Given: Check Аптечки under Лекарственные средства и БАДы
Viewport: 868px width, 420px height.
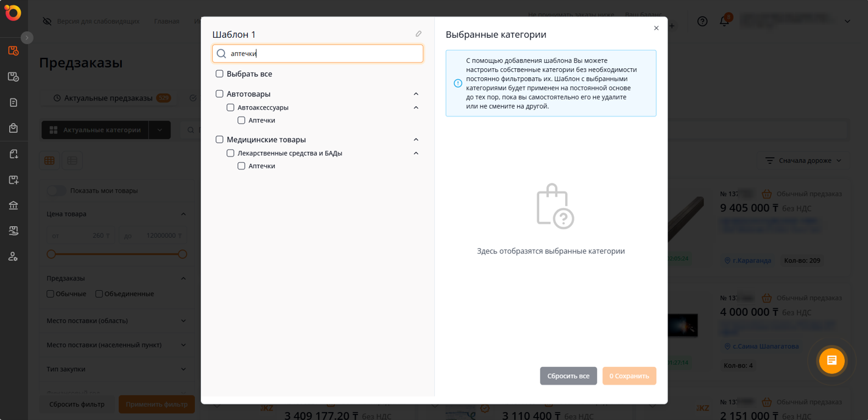Looking at the screenshot, I should pos(241,166).
